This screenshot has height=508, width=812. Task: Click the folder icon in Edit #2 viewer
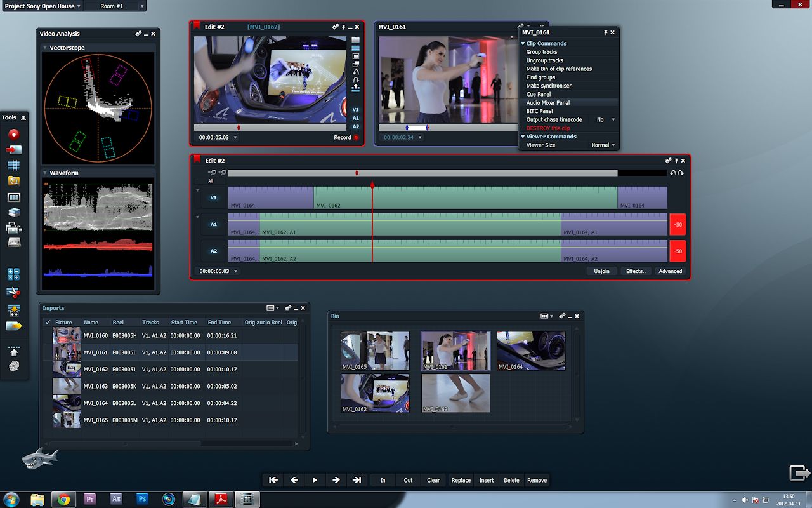[356, 40]
